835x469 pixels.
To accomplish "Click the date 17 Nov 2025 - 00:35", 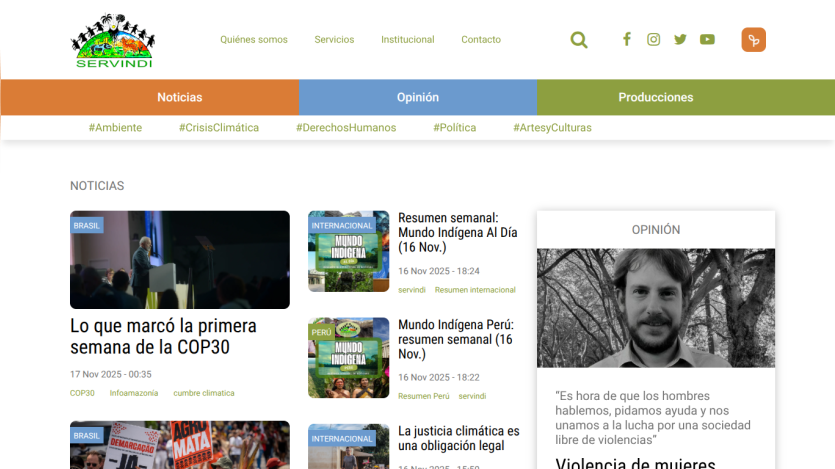I will [111, 374].
